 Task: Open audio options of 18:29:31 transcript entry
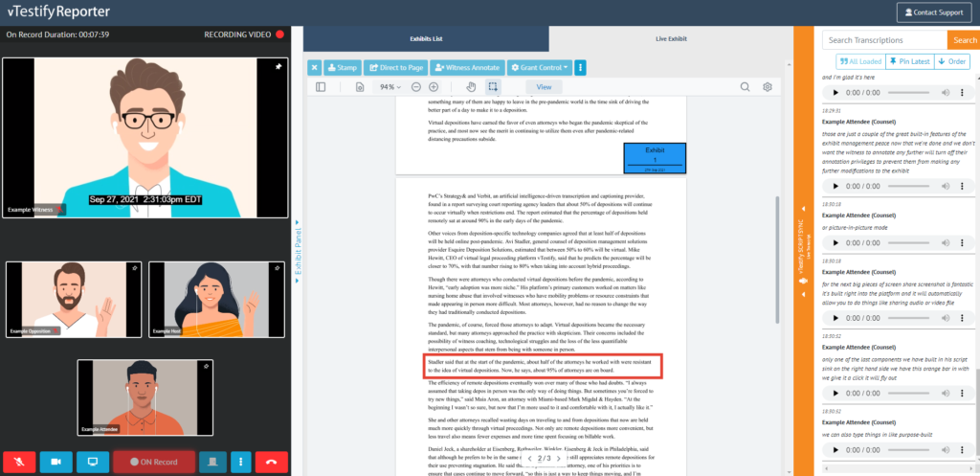point(963,187)
